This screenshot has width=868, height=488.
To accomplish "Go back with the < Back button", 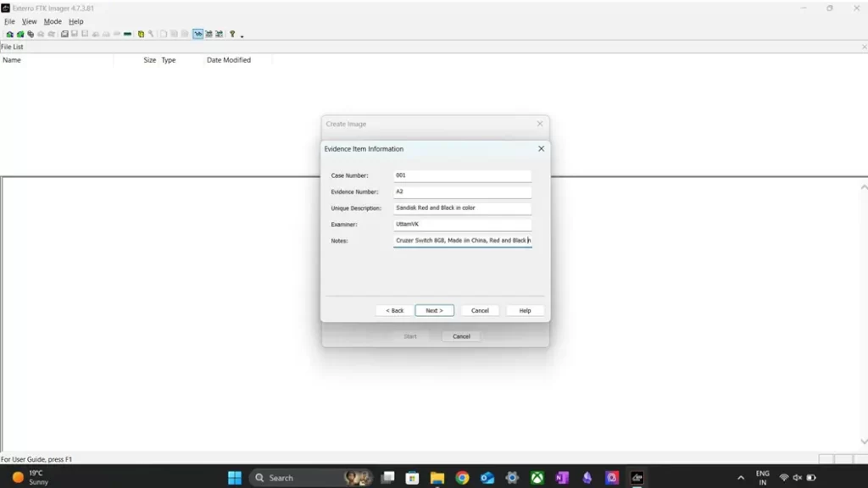I will tap(394, 311).
